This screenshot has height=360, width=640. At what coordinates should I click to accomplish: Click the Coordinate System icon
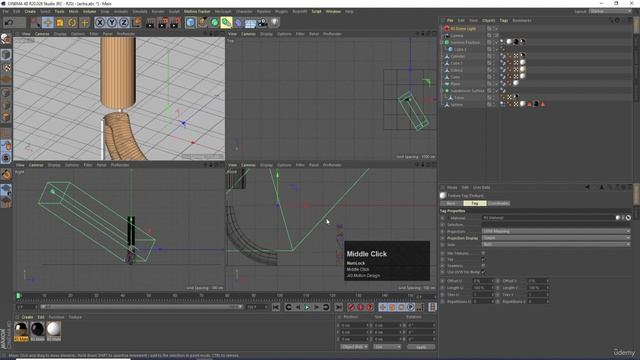137,22
